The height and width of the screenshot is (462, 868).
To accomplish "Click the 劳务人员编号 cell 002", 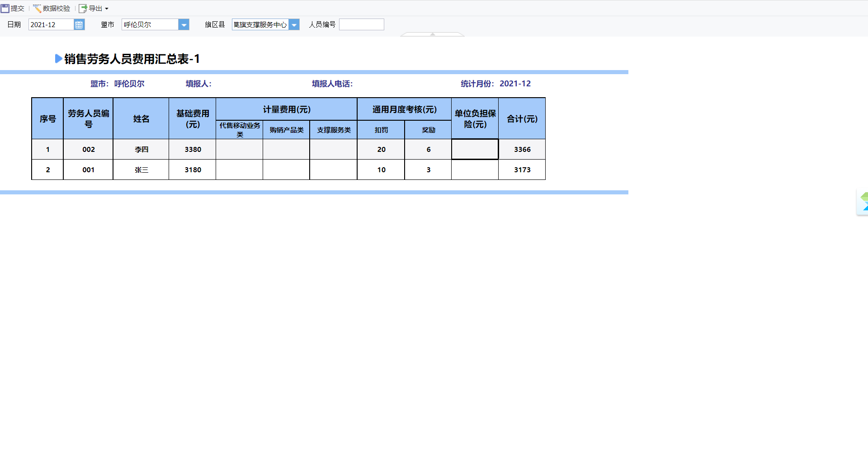I will click(88, 149).
